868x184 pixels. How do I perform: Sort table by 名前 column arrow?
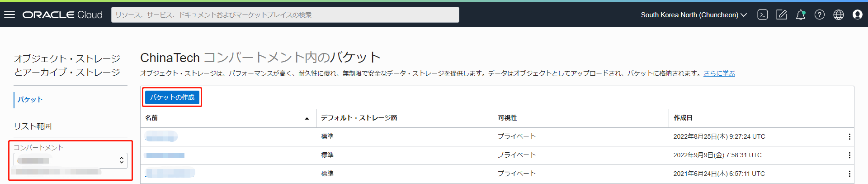coord(307,118)
